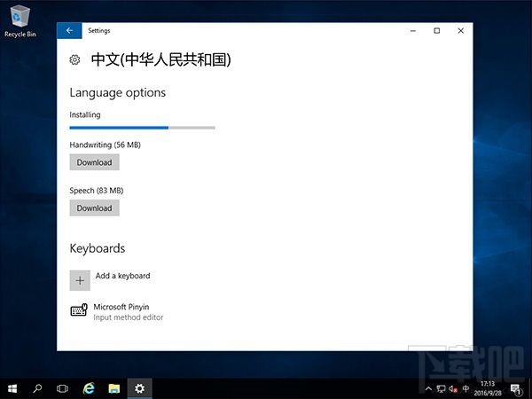Open the Action Center notification icon
Viewport: 532px width, 399px height.
pos(516,389)
